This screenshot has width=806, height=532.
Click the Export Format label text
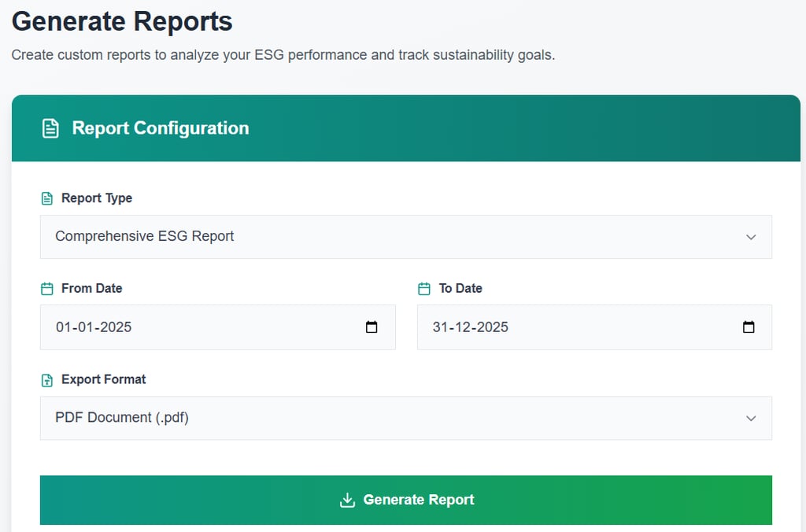pyautogui.click(x=104, y=380)
